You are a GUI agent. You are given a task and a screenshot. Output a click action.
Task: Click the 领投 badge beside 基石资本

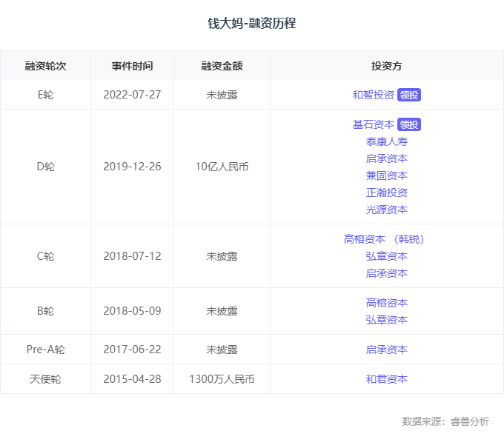pyautogui.click(x=409, y=124)
